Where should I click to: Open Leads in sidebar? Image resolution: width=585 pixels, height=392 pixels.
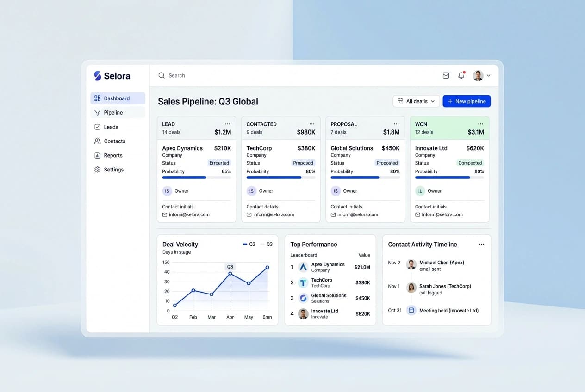coord(118,127)
